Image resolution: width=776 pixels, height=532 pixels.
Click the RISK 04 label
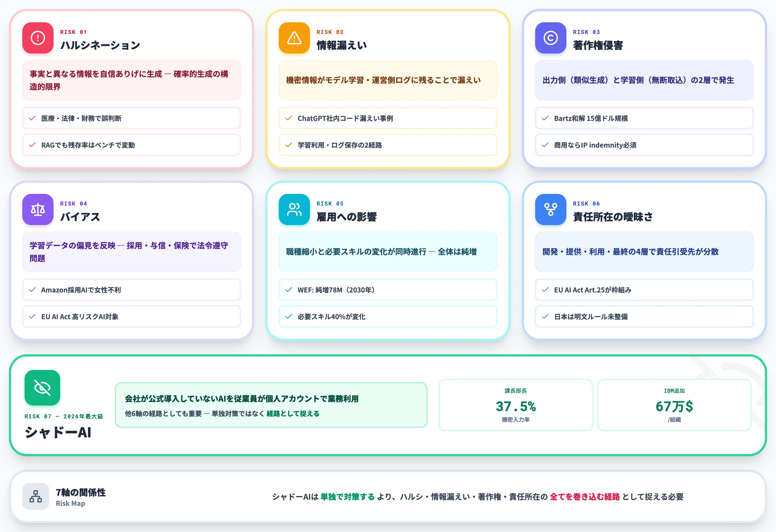coord(74,204)
